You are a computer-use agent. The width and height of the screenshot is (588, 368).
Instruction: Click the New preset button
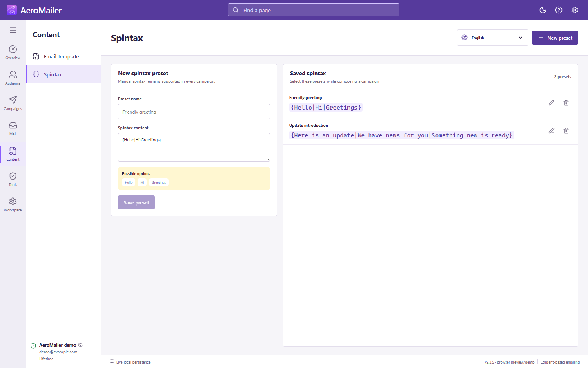pos(555,38)
